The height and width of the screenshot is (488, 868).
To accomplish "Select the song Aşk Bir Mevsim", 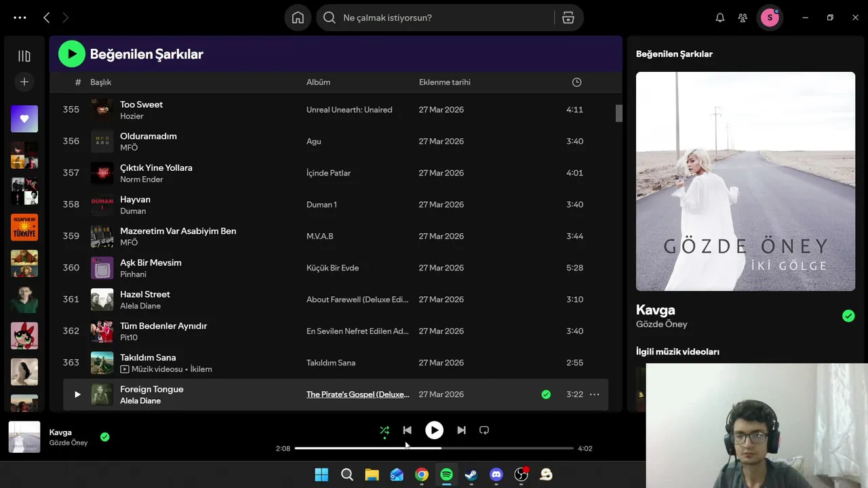I will tap(151, 263).
